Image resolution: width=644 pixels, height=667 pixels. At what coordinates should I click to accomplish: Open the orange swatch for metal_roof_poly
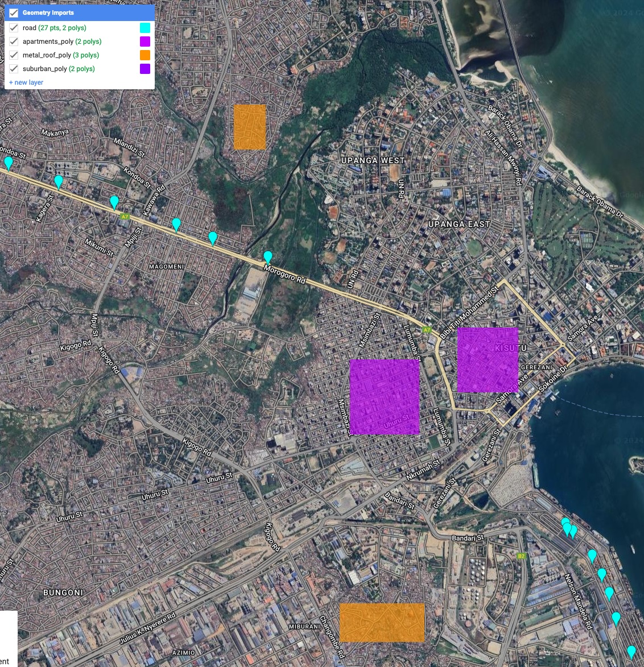pyautogui.click(x=145, y=55)
